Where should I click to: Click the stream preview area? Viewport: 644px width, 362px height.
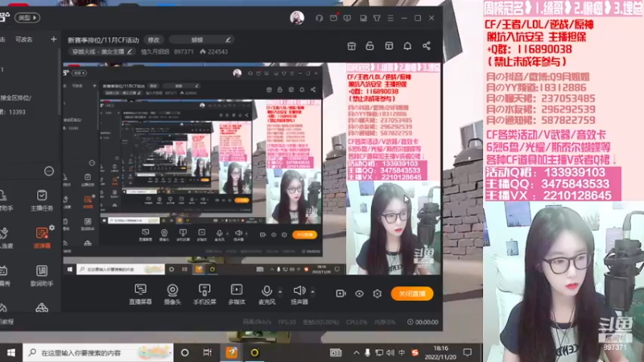pyautogui.click(x=252, y=169)
